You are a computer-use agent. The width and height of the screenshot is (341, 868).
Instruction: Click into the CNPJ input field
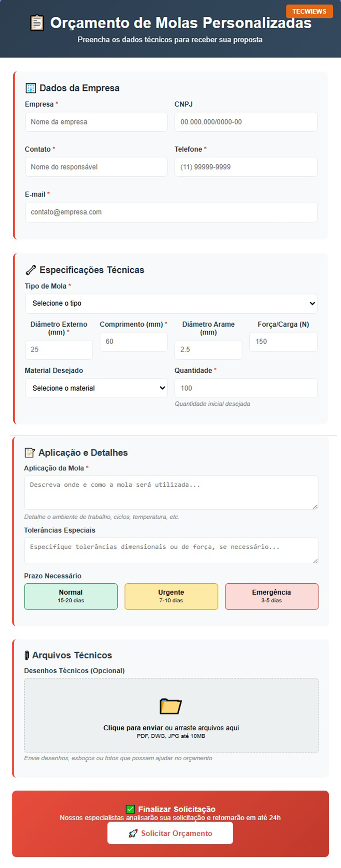pos(246,122)
